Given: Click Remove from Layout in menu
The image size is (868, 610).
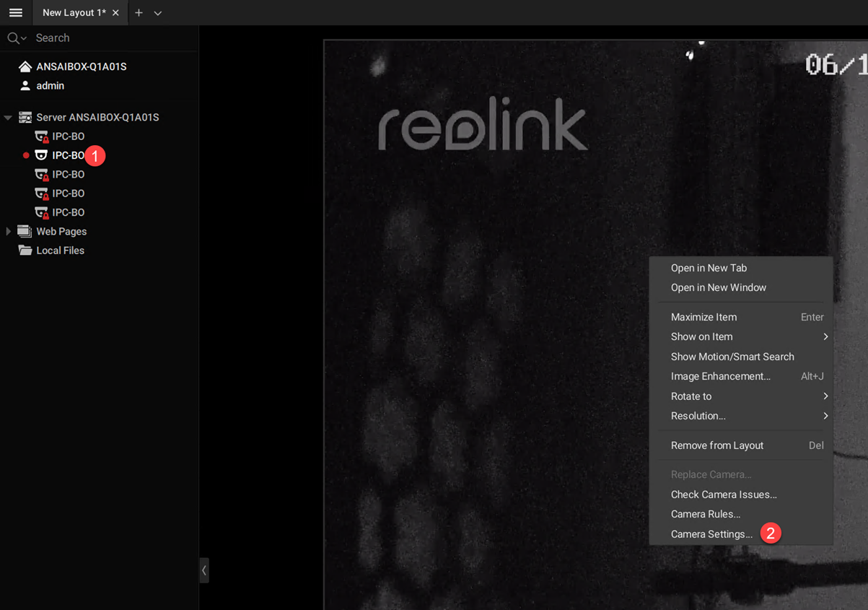Looking at the screenshot, I should (716, 445).
